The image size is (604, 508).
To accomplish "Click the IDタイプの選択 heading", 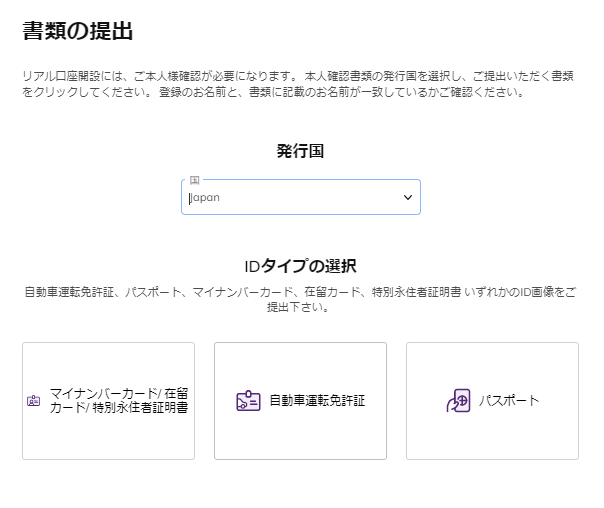I will [300, 266].
